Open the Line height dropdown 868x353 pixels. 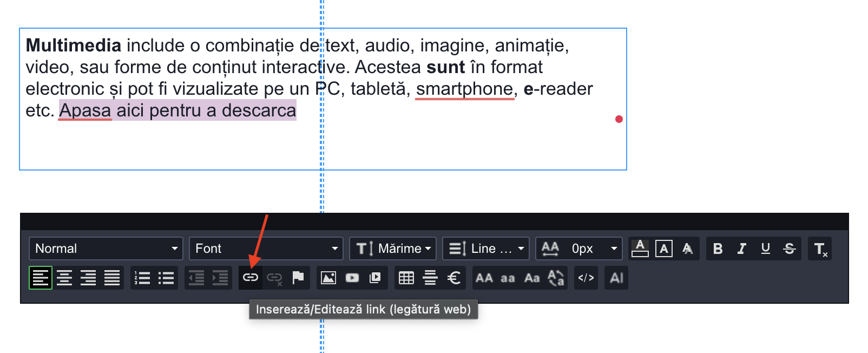pos(486,249)
